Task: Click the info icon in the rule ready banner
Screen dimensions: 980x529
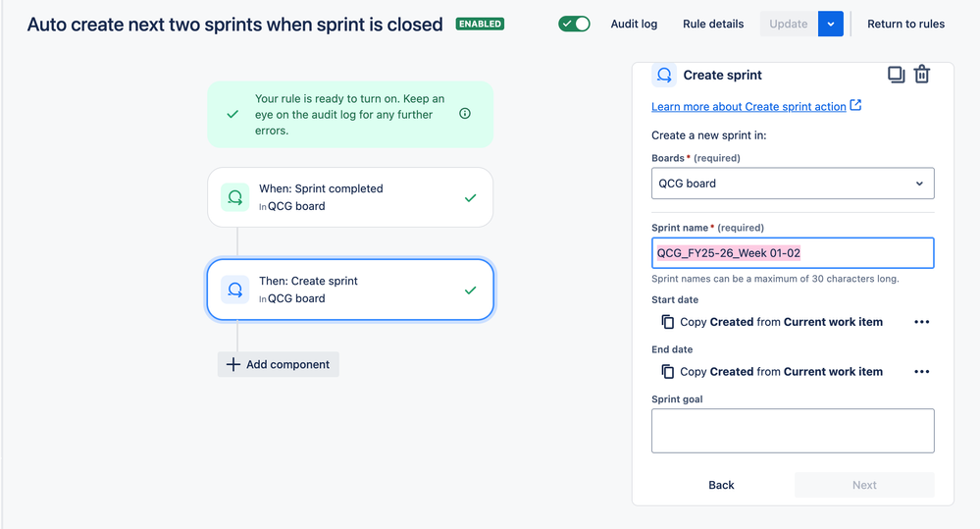Action: pos(465,113)
